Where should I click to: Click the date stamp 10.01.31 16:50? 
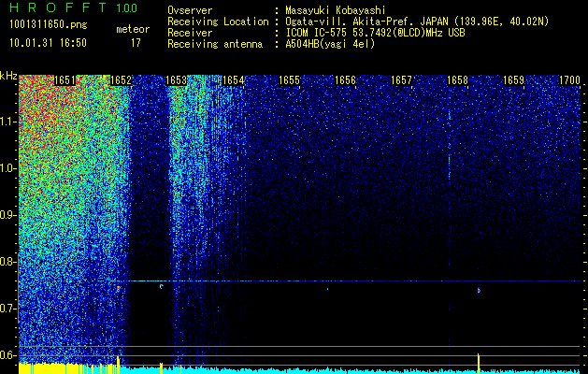pyautogui.click(x=49, y=43)
